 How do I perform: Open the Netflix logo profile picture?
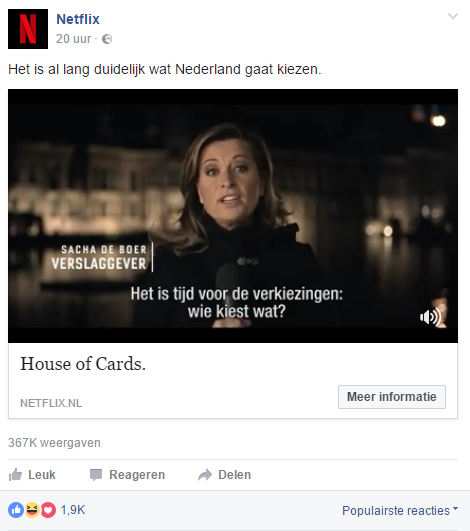pos(28,29)
